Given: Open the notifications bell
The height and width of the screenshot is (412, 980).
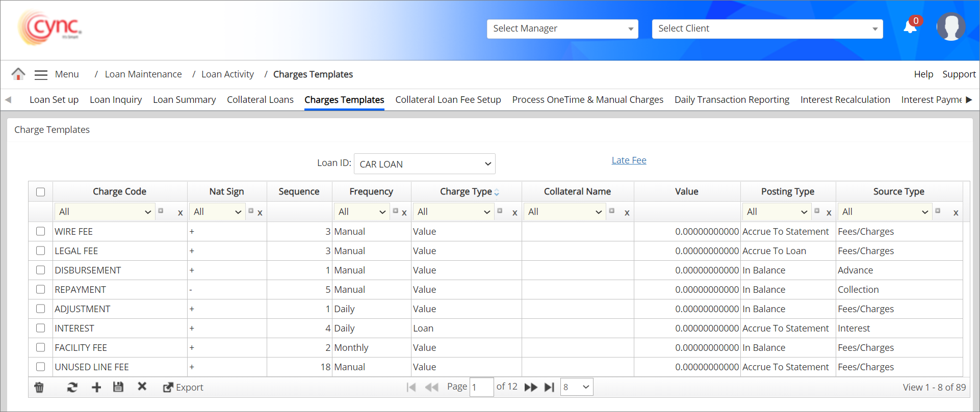Looking at the screenshot, I should tap(910, 27).
